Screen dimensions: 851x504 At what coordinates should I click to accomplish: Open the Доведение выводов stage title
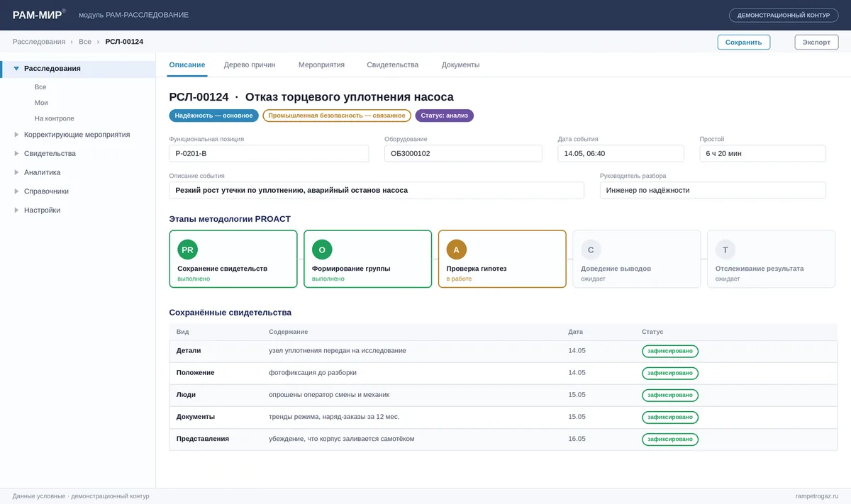tap(616, 269)
